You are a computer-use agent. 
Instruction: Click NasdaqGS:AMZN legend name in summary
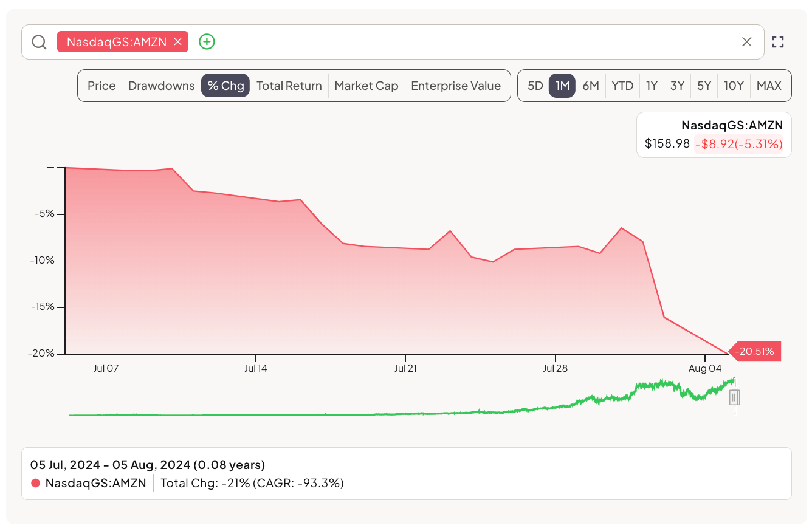pos(96,484)
